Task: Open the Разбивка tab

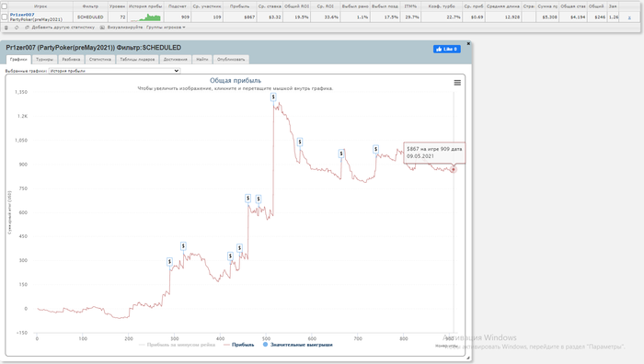Action: coord(71,60)
